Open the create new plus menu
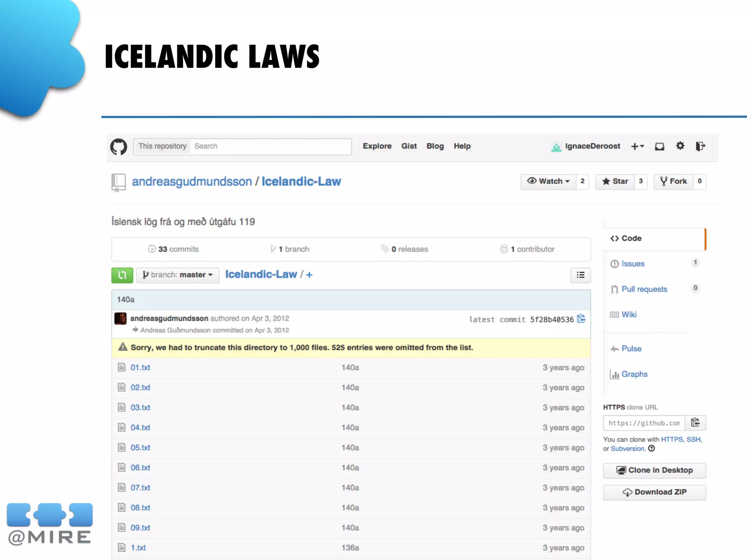 click(x=638, y=146)
